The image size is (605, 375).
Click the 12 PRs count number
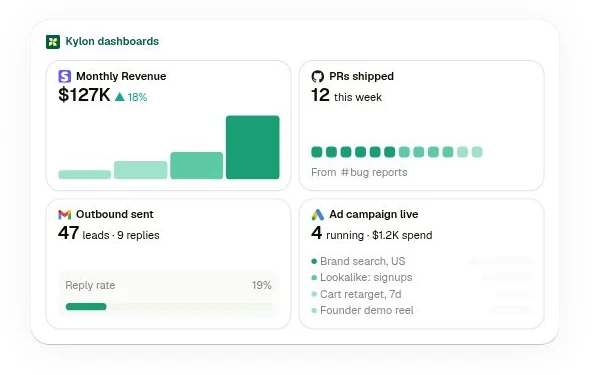point(320,95)
